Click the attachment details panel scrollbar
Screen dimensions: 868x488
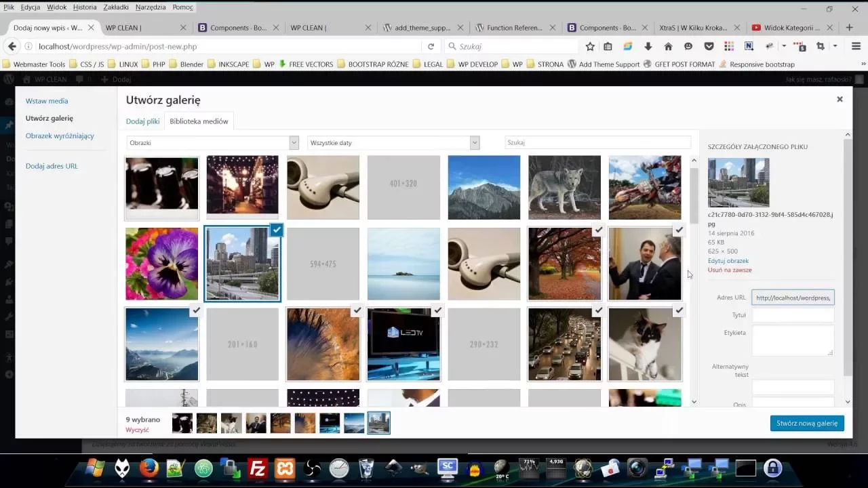pos(848,258)
